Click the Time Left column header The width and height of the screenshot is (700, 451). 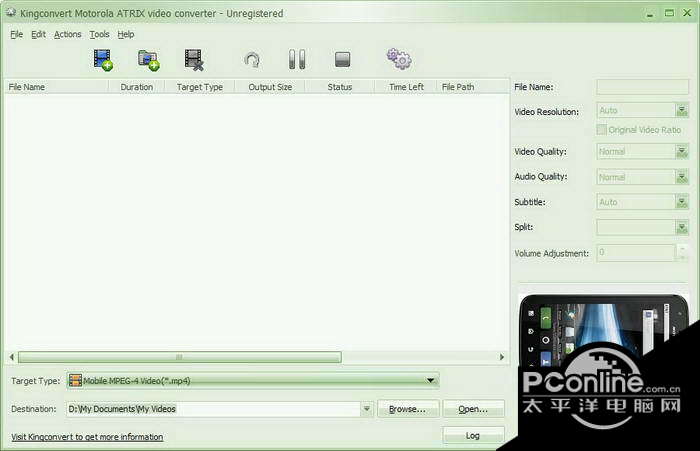(x=406, y=87)
